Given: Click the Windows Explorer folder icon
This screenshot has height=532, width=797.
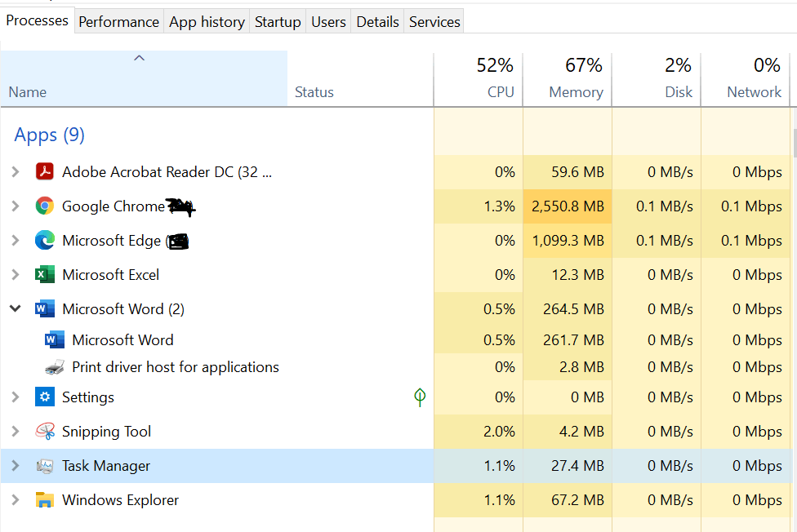Looking at the screenshot, I should (45, 500).
